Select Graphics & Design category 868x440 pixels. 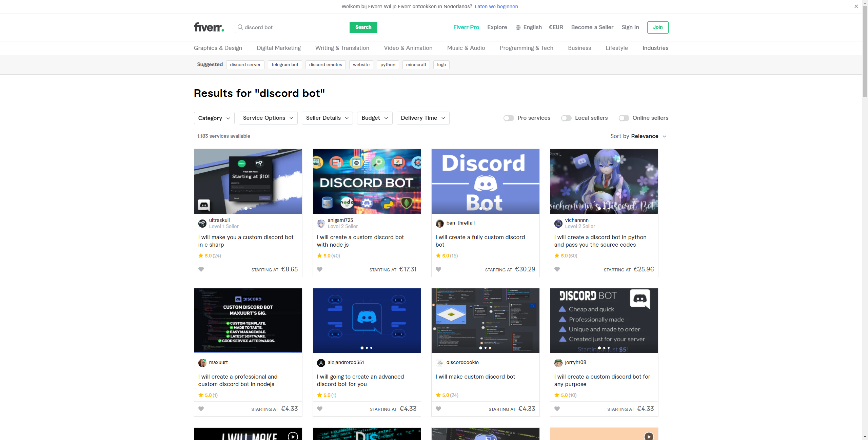pyautogui.click(x=218, y=48)
